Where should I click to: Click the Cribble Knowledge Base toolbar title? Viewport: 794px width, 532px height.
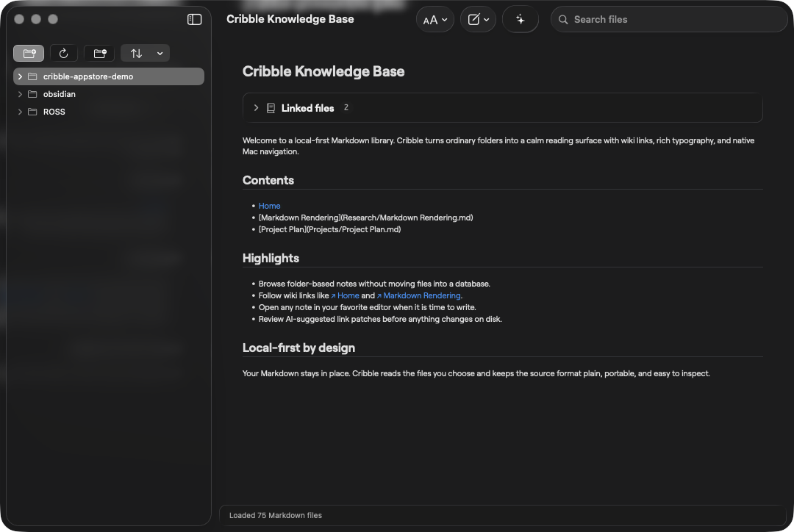[290, 19]
